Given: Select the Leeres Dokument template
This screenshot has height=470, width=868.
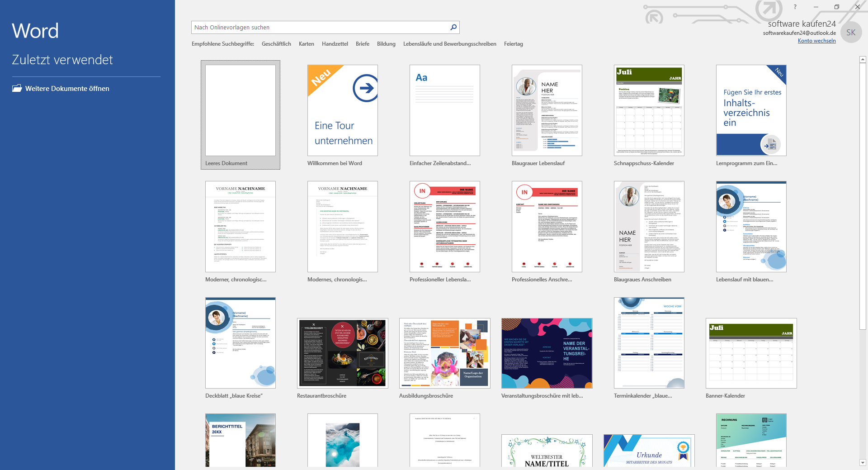Looking at the screenshot, I should (241, 111).
